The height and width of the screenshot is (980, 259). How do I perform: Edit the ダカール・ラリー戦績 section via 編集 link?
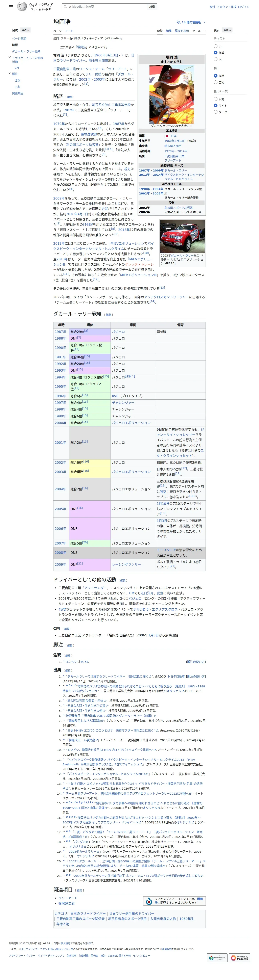tap(109, 315)
